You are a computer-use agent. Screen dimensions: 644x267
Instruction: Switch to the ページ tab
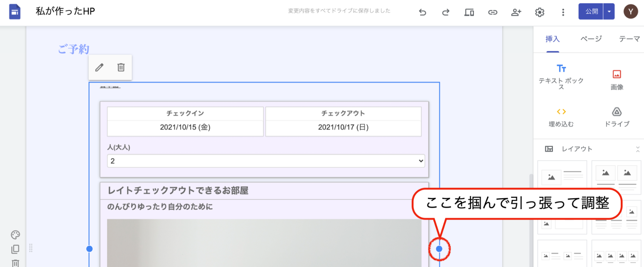pos(591,39)
